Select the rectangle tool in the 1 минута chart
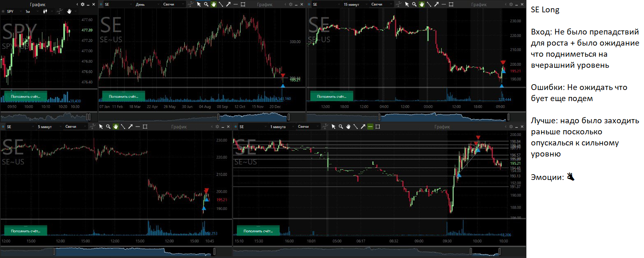The height and width of the screenshot is (258, 644). tap(378, 127)
